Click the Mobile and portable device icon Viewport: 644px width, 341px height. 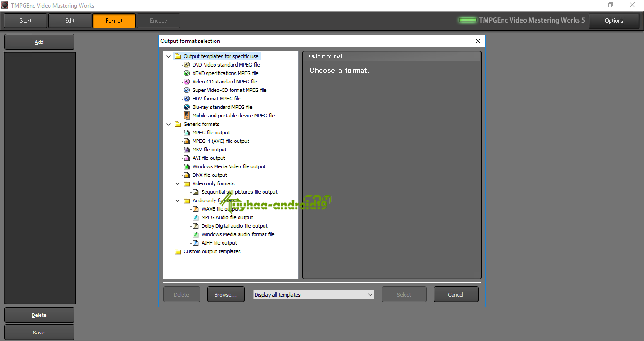pos(187,116)
